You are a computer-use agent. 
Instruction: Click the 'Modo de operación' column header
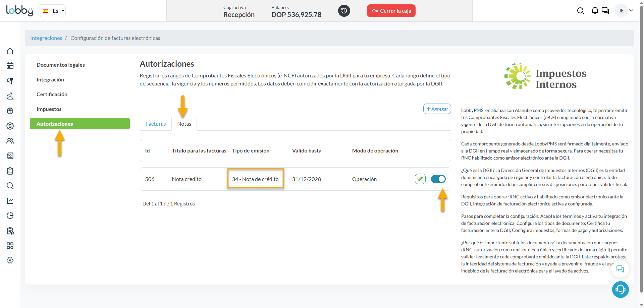(375, 150)
